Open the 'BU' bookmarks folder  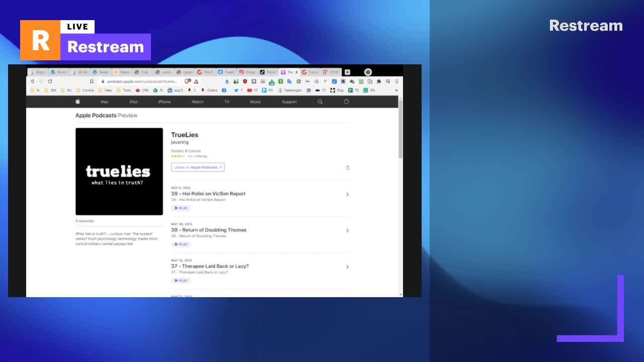66,90
